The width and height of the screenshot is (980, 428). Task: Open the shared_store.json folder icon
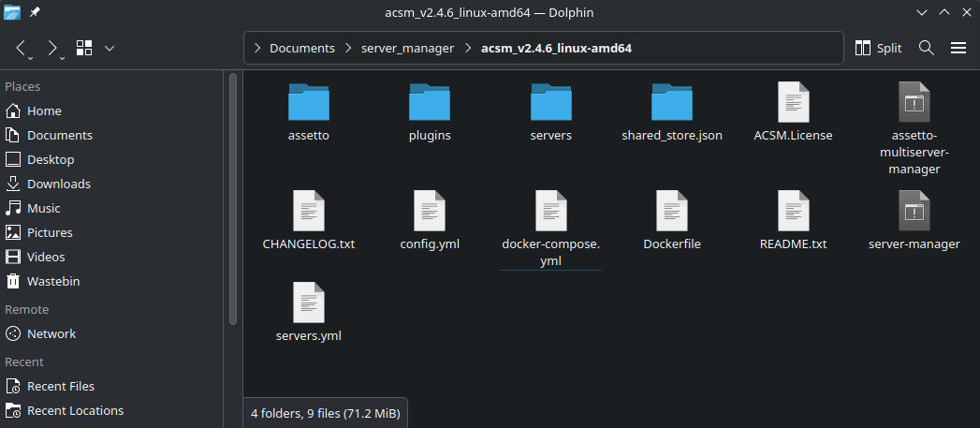coord(672,102)
